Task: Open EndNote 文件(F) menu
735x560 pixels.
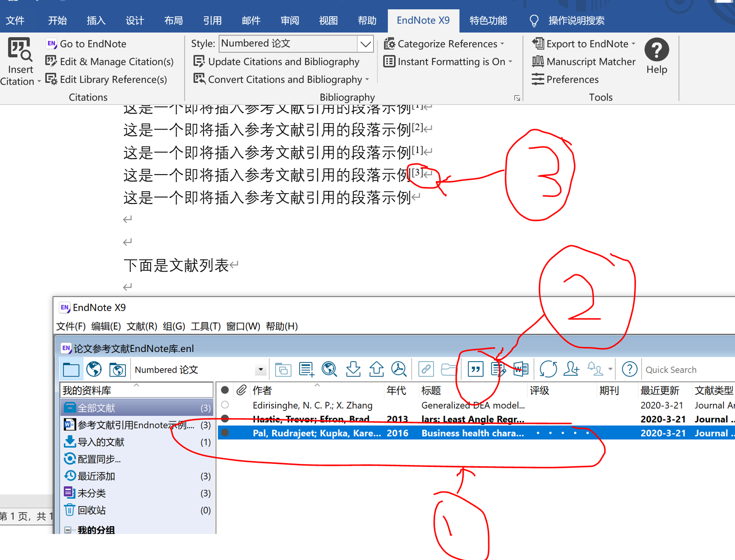Action: [x=71, y=326]
